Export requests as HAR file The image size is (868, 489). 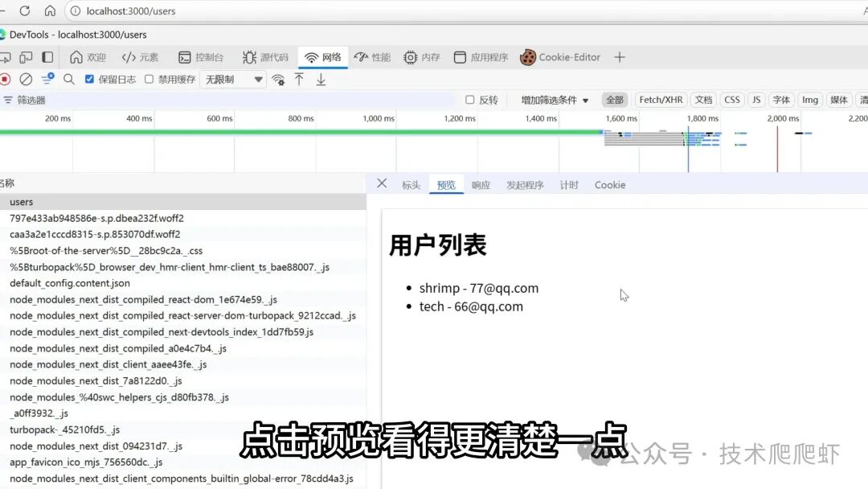[x=321, y=79]
